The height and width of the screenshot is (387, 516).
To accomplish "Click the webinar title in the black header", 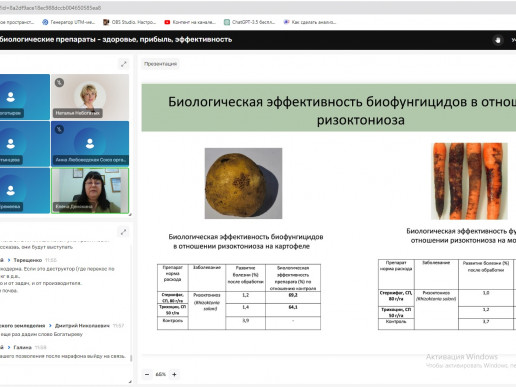I will click(116, 40).
